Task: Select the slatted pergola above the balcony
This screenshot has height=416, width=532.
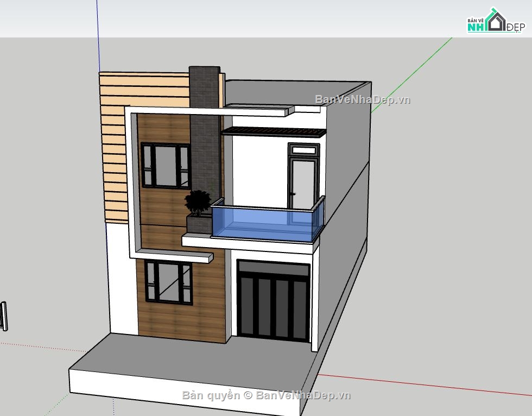Action: pos(274,132)
